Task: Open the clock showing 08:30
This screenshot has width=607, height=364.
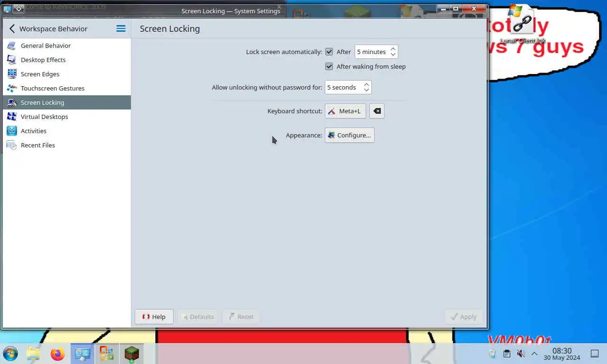Action: [x=562, y=354]
